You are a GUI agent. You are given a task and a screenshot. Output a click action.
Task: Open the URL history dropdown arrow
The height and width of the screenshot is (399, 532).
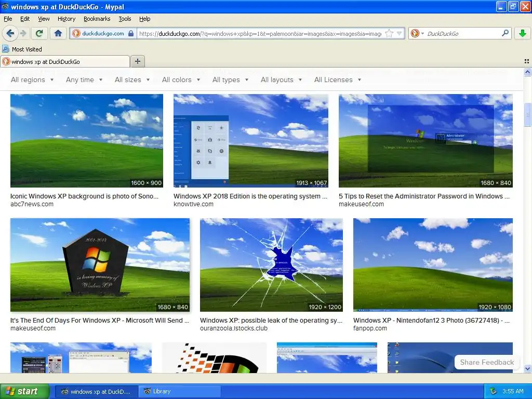click(400, 33)
